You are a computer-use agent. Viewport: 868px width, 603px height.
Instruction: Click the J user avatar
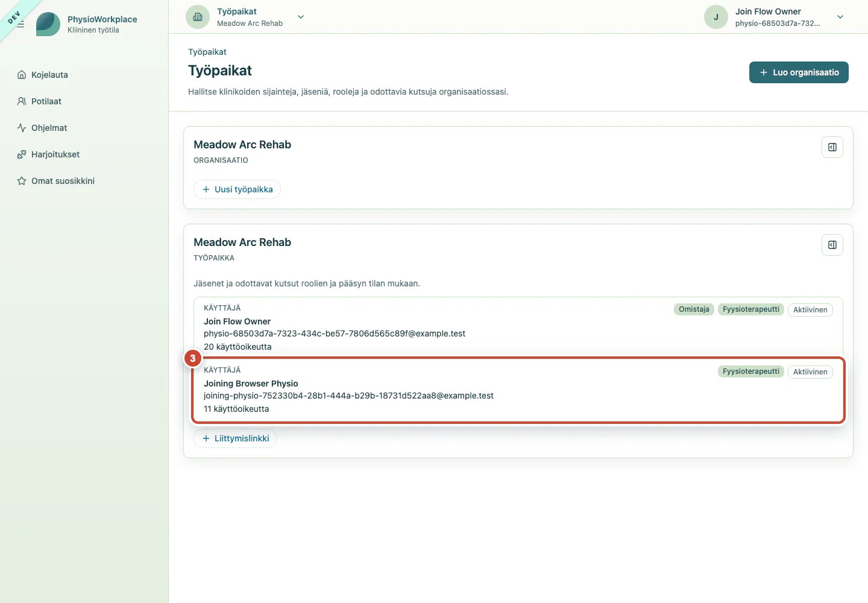pyautogui.click(x=716, y=17)
